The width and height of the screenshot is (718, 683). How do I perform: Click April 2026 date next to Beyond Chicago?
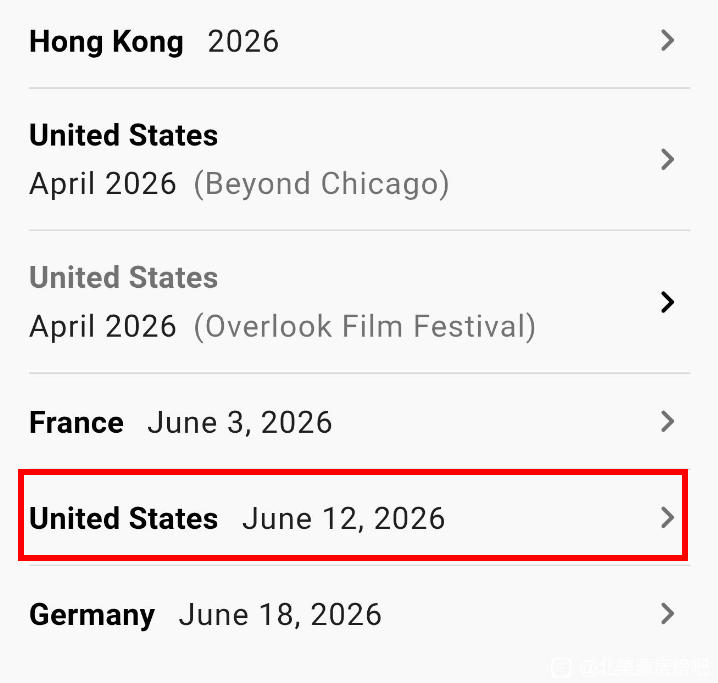coord(102,184)
